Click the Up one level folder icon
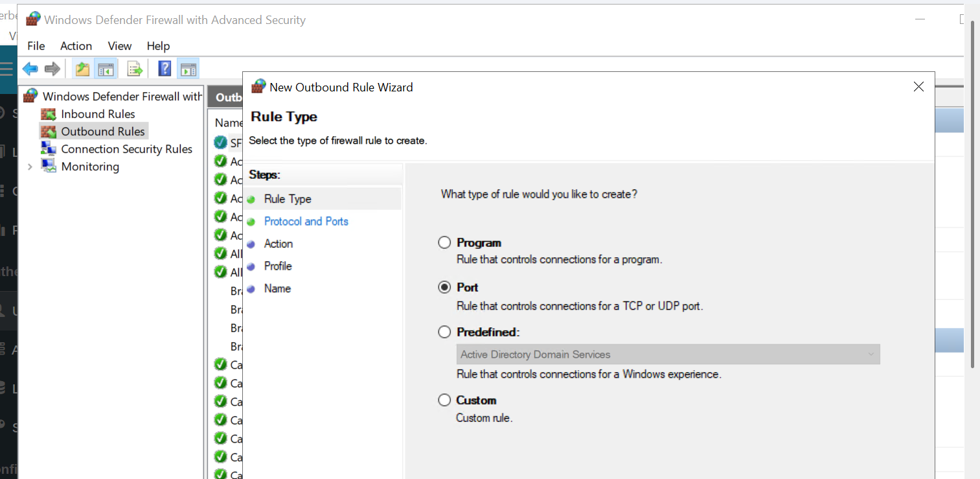This screenshot has height=479, width=980. pyautogui.click(x=82, y=69)
